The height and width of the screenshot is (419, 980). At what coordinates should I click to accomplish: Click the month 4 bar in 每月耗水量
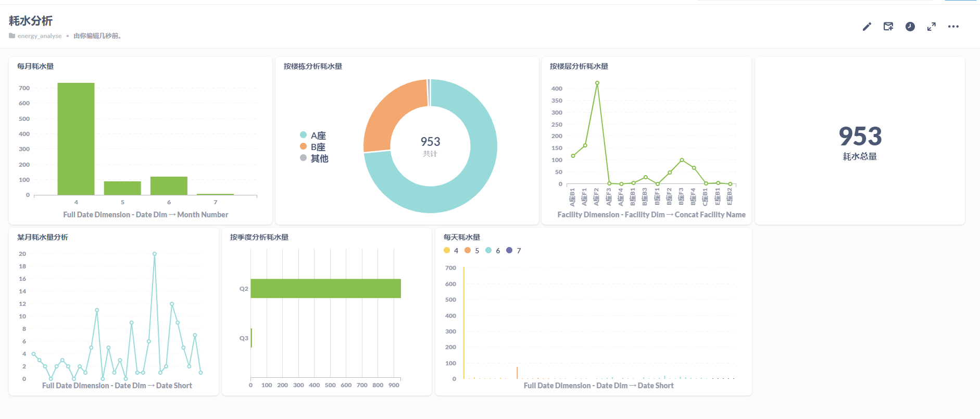[x=76, y=139]
